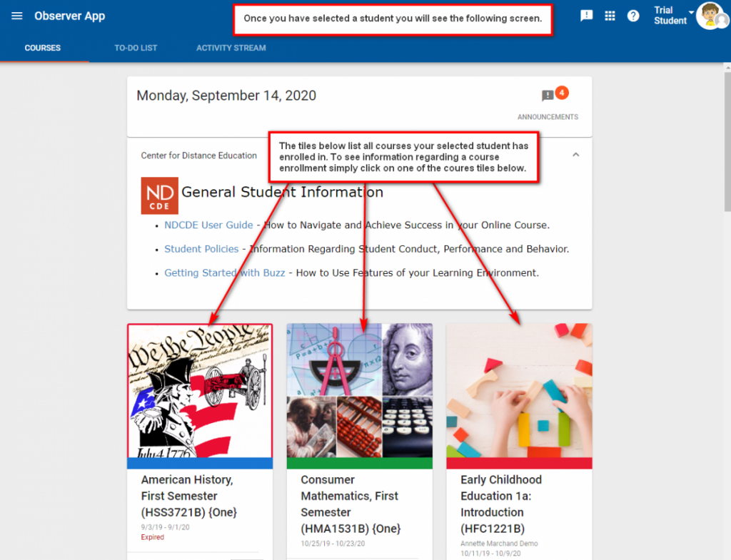Click the help question mark icon
The image size is (731, 560).
(633, 16)
